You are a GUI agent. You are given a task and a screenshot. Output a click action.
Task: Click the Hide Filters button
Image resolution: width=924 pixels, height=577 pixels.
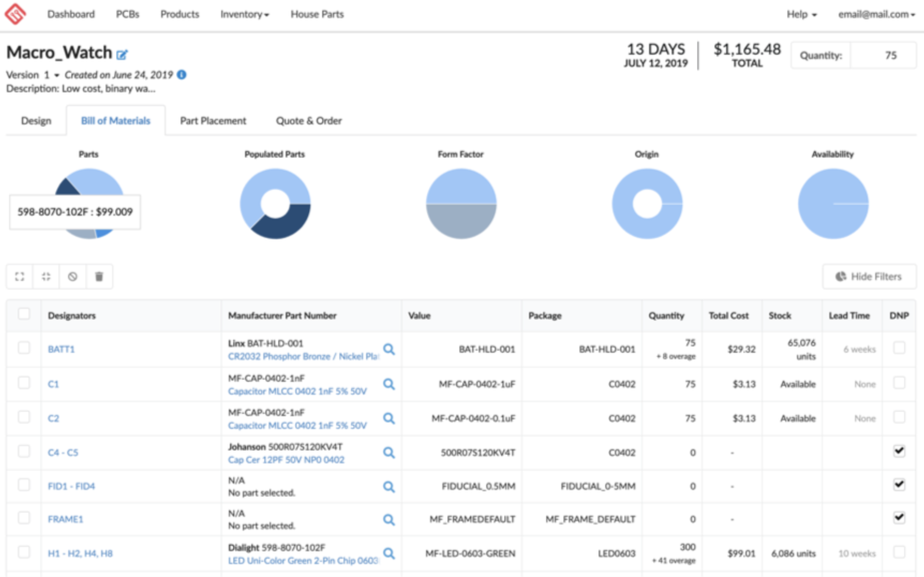pos(869,277)
